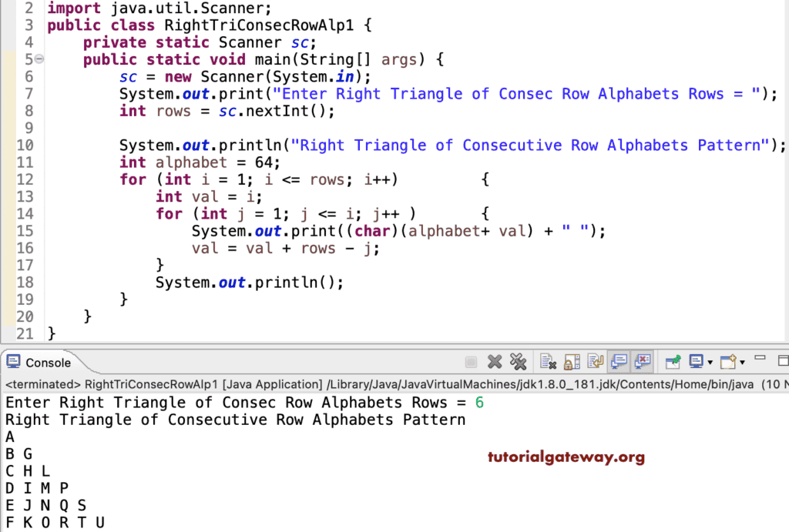Open the Display Selected Console dropdown arrow

(x=710, y=362)
